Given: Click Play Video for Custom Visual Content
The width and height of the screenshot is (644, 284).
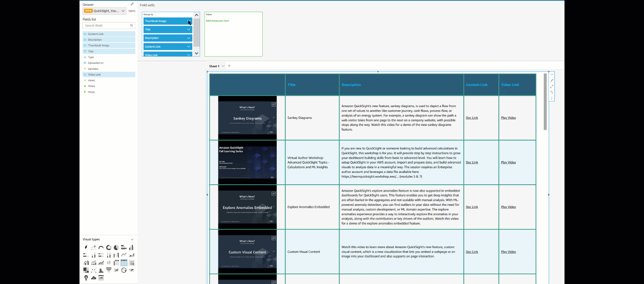Looking at the screenshot, I should coord(508,252).
